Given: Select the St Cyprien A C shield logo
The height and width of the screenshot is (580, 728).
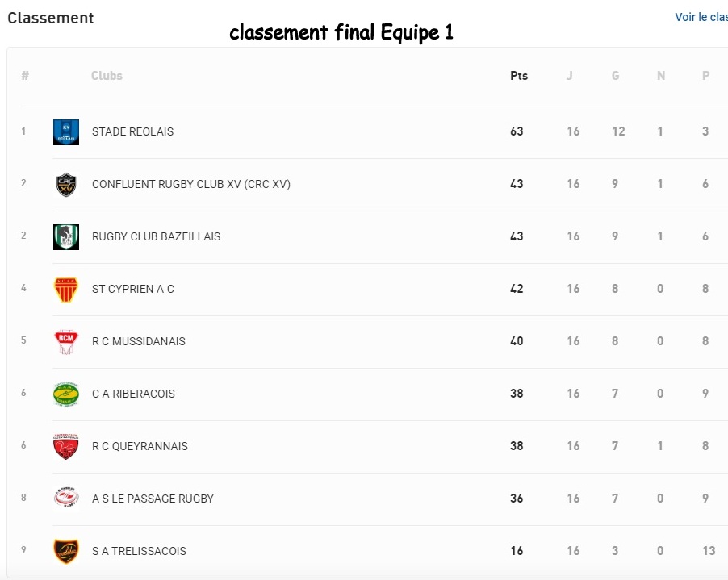Looking at the screenshot, I should click(x=66, y=290).
